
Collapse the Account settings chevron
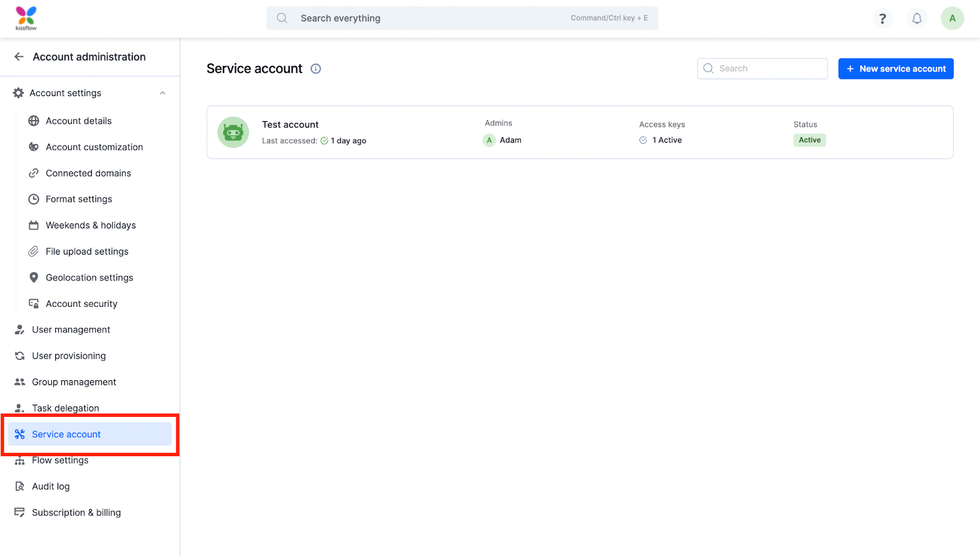click(163, 93)
